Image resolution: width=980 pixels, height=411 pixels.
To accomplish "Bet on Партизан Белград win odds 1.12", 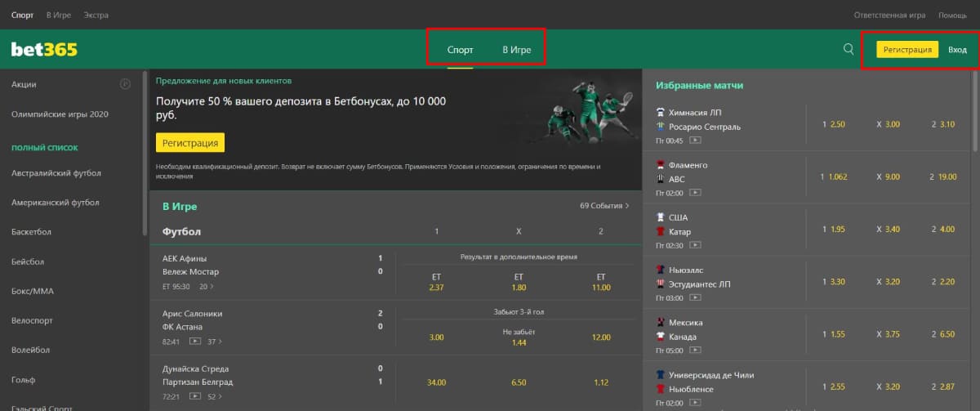I will pyautogui.click(x=601, y=382).
